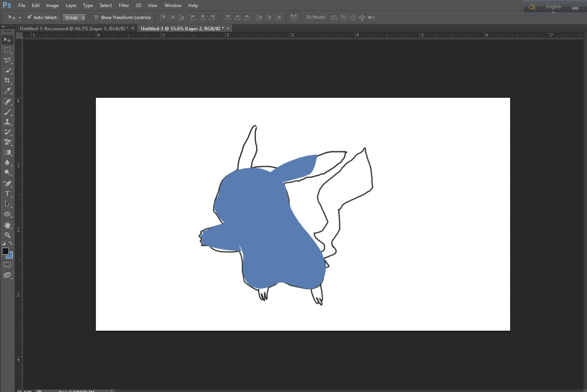The image size is (587, 392).
Task: Open the Move tool preset picker arrow
Action: (20, 18)
